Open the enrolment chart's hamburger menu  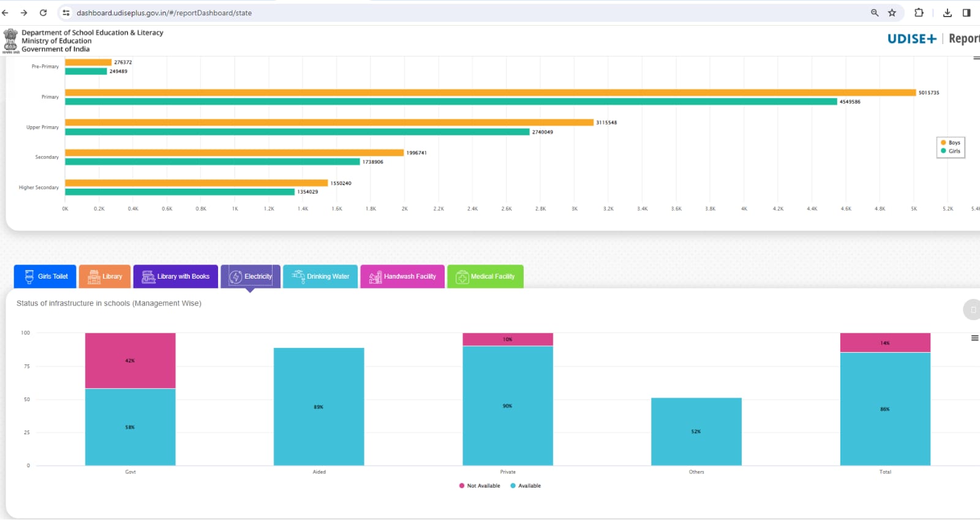pyautogui.click(x=976, y=58)
